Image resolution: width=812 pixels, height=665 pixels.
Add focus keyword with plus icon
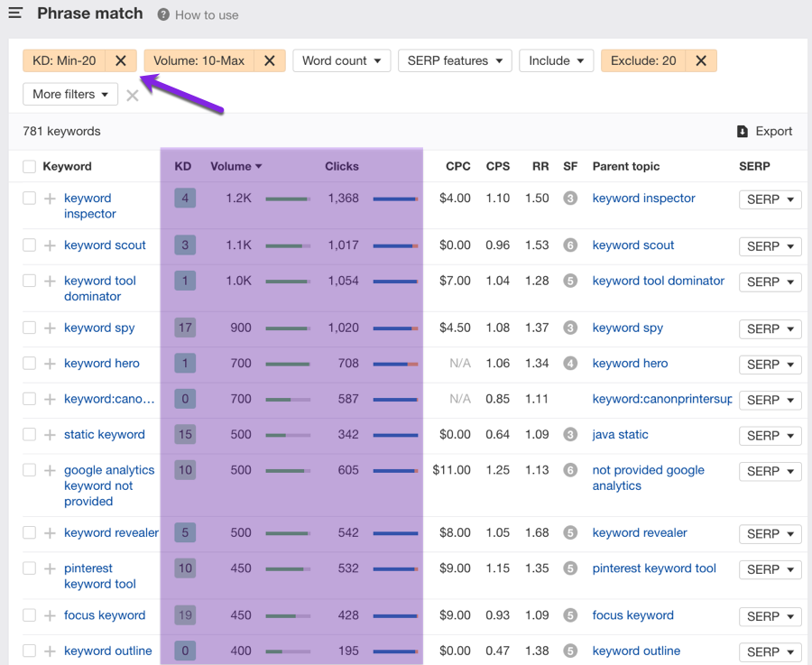(50, 615)
